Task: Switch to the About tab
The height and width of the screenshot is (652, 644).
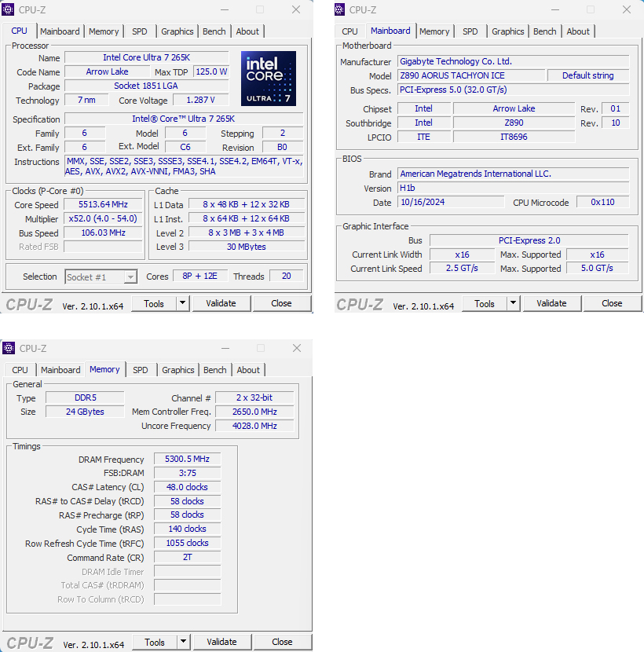Action: pos(247,31)
